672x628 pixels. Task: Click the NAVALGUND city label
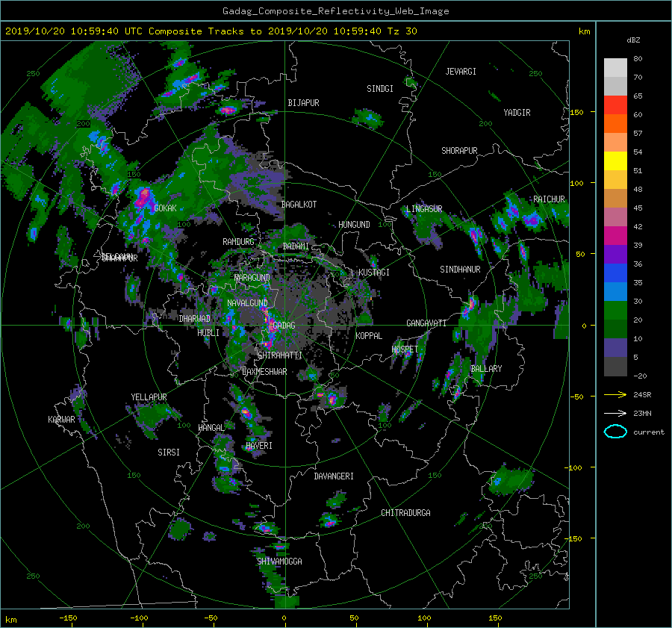click(247, 303)
